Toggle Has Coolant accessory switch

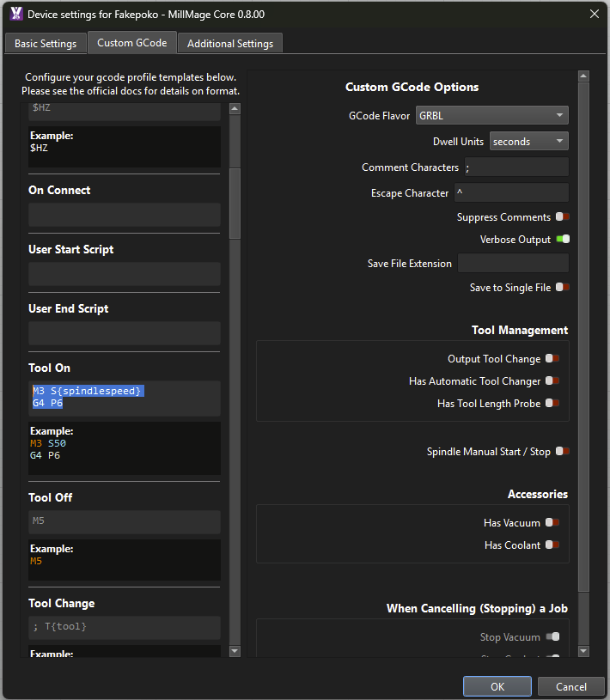click(552, 545)
